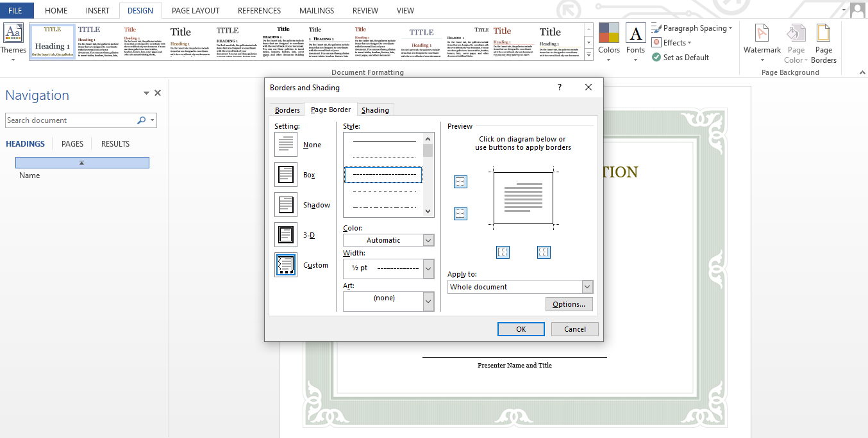868x438 pixels.
Task: Click the OK button
Action: tap(521, 329)
